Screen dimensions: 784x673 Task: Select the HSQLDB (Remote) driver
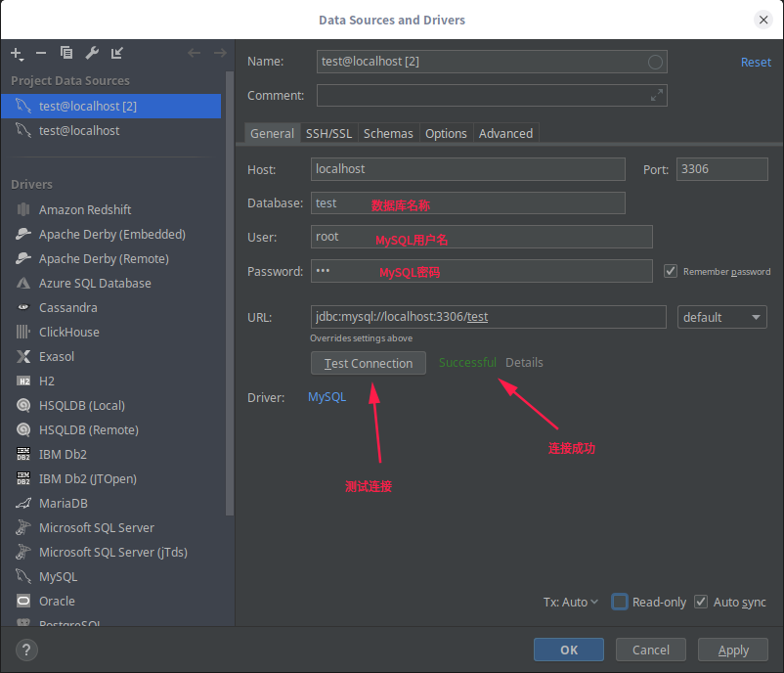[89, 430]
